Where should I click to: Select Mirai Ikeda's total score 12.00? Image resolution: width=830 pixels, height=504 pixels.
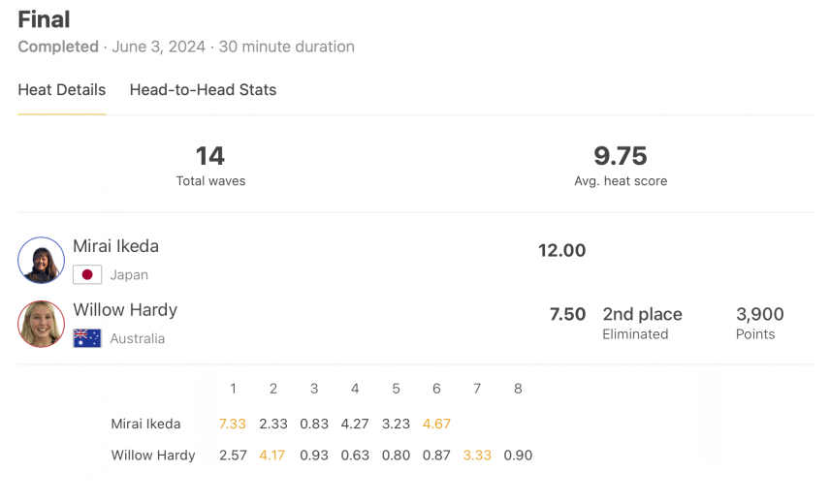562,251
